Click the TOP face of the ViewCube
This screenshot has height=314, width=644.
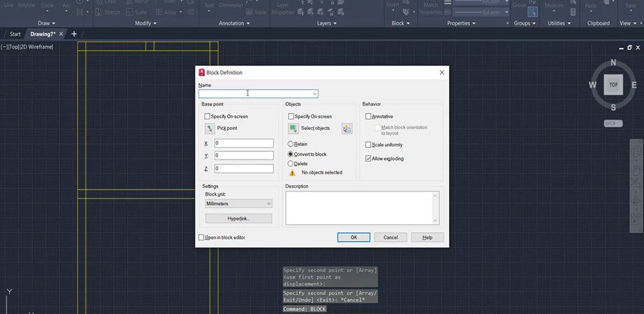pyautogui.click(x=613, y=85)
